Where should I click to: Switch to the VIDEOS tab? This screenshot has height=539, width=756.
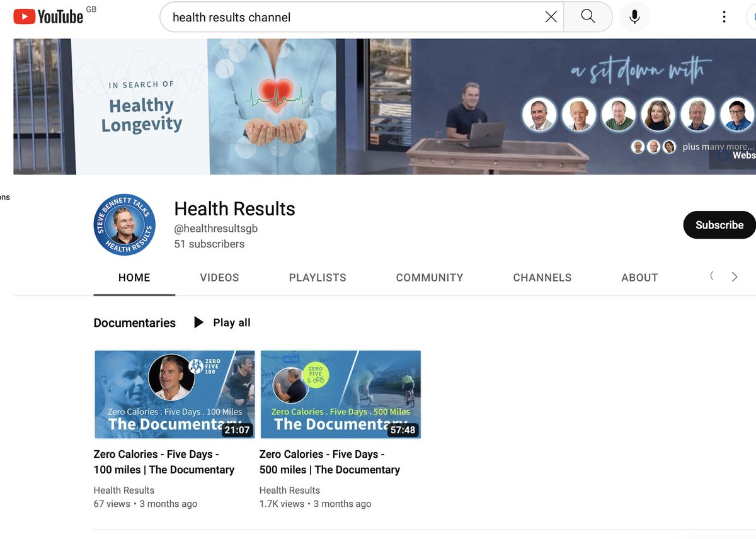point(219,278)
